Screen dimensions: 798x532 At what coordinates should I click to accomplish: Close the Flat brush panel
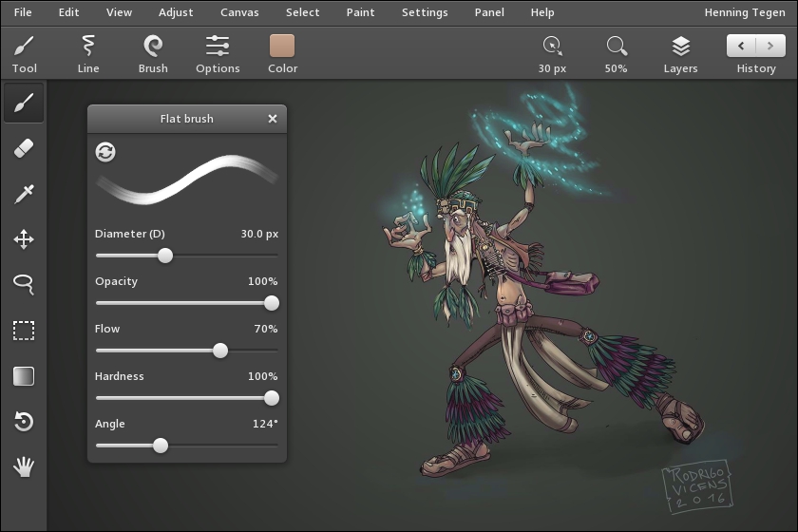click(x=273, y=119)
